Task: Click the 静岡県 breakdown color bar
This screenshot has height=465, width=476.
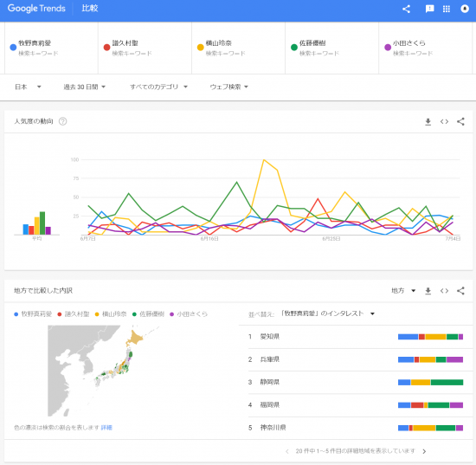Action: coord(430,382)
